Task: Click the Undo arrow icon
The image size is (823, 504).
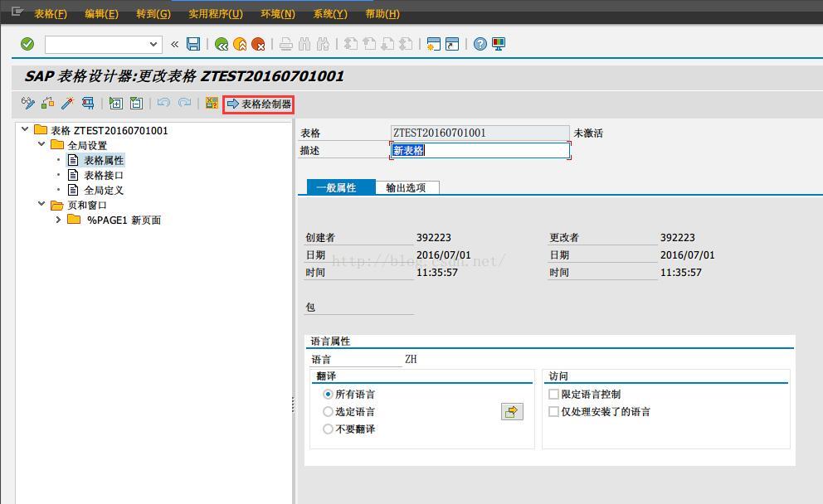Action: pyautogui.click(x=163, y=103)
